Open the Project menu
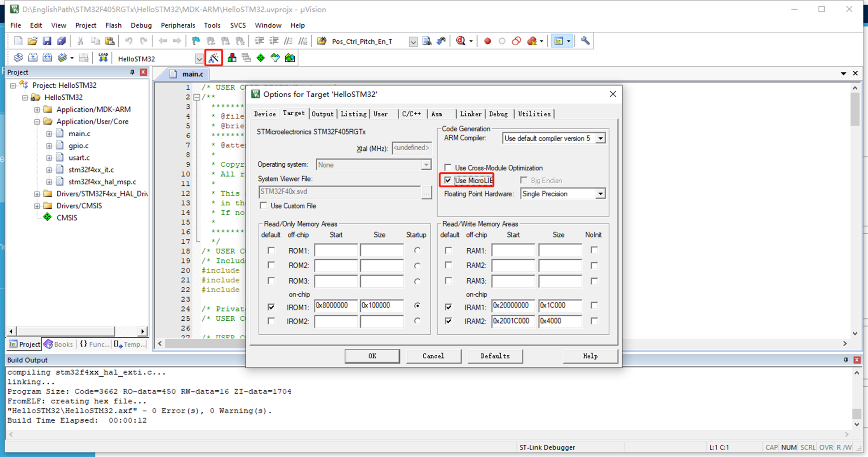This screenshot has width=868, height=457. (x=86, y=25)
